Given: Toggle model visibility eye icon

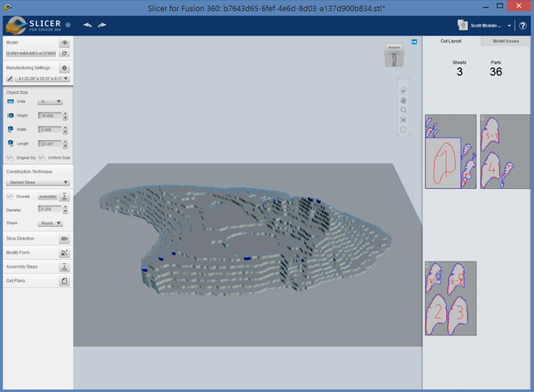Looking at the screenshot, I should [64, 43].
